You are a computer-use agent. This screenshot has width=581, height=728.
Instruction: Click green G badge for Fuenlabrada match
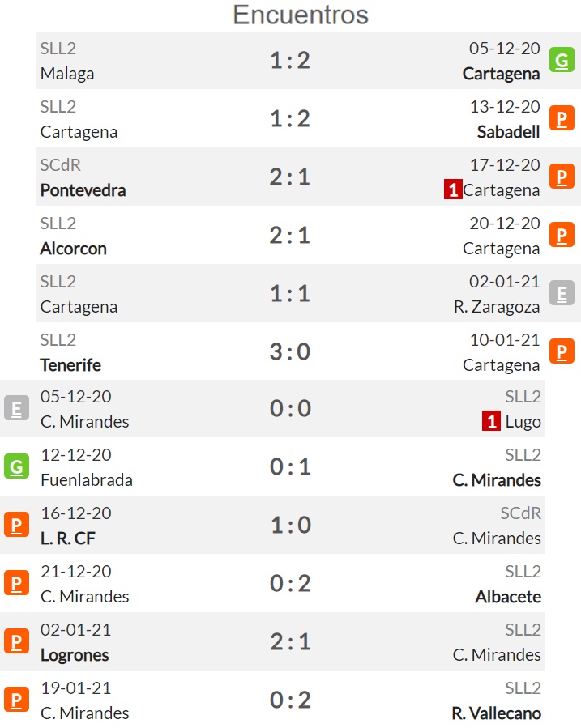click(x=16, y=466)
